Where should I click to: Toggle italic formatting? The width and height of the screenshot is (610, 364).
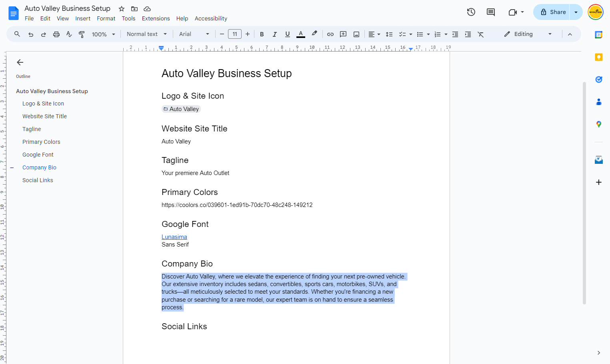(275, 34)
